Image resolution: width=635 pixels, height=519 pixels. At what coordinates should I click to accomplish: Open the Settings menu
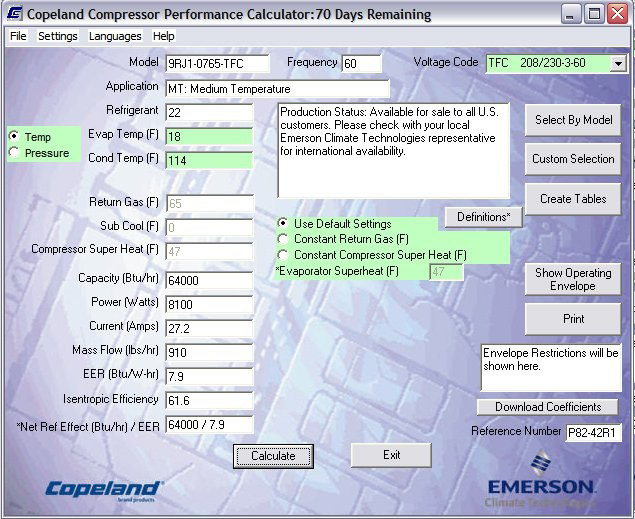58,36
